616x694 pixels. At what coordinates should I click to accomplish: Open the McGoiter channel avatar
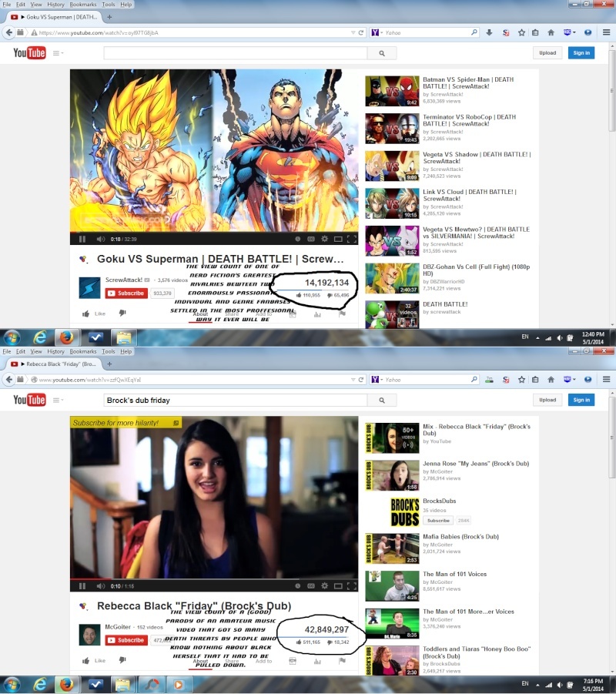tap(89, 635)
